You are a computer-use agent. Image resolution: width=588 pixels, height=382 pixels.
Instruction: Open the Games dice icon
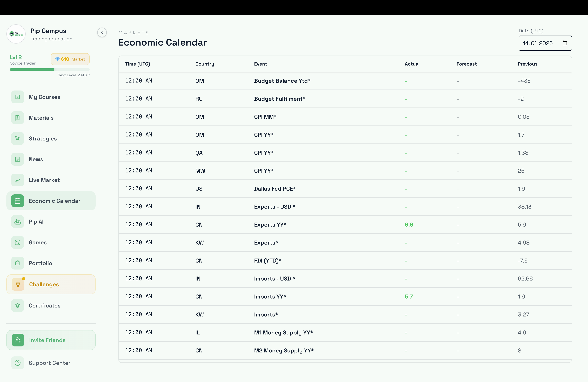click(18, 242)
